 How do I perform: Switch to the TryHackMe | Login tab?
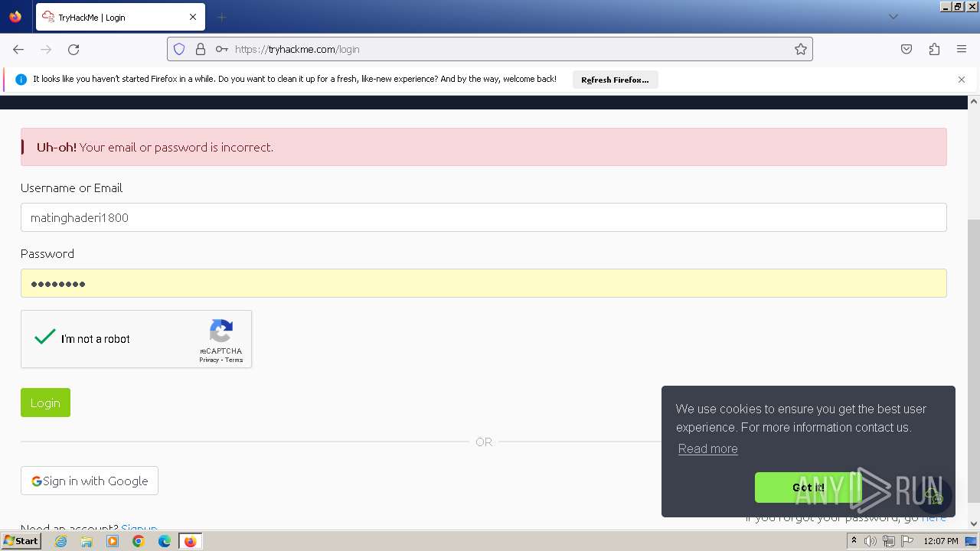[x=119, y=17]
